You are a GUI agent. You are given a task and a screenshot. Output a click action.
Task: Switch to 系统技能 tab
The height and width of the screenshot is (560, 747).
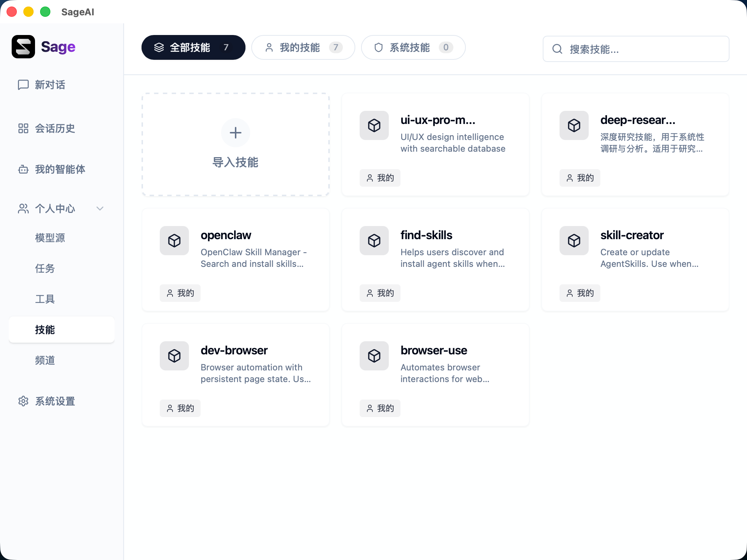tap(413, 47)
